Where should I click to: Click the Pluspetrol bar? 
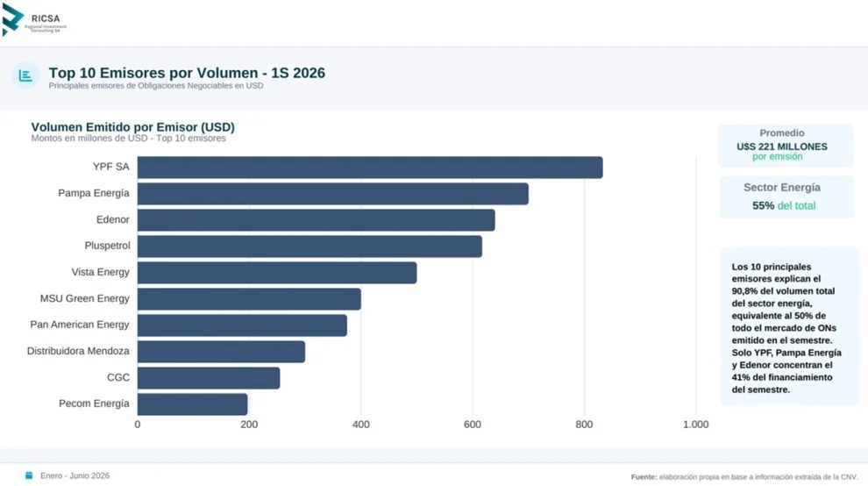(x=309, y=247)
